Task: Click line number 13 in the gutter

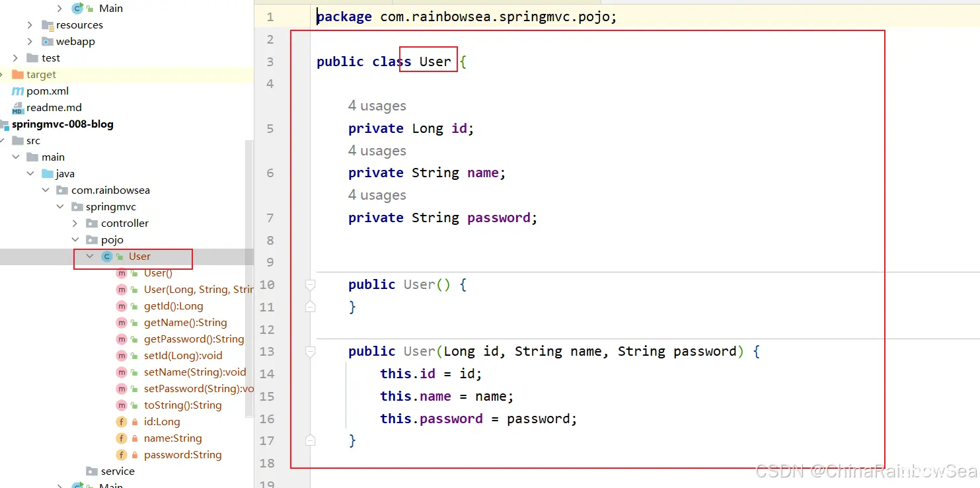Action: click(x=267, y=352)
